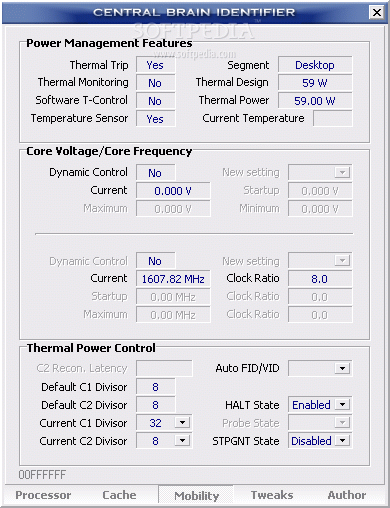390x508 pixels.
Task: Open the Cache tab
Action: [119, 495]
